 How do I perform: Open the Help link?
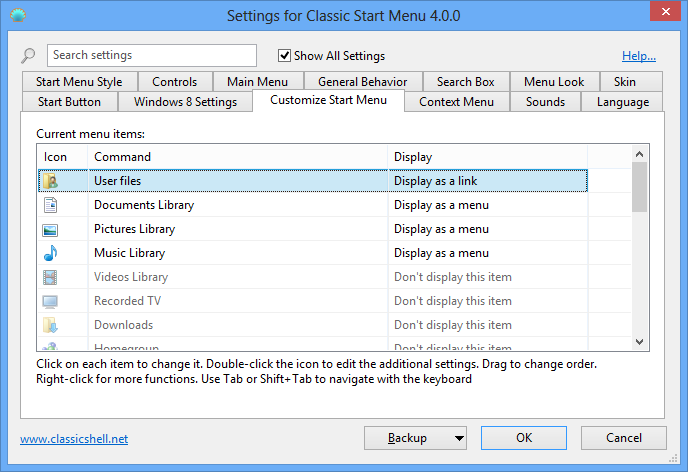638,56
